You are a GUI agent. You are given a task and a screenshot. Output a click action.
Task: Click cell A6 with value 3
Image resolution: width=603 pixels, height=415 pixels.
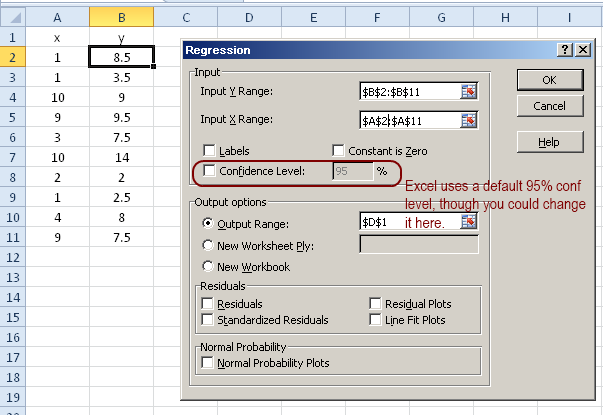tap(57, 137)
